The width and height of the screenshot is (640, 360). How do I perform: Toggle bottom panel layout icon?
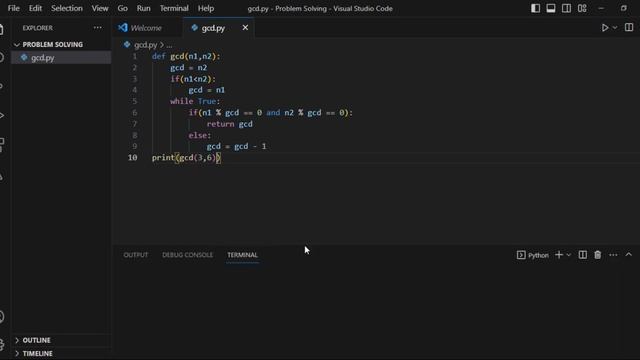coord(551,8)
